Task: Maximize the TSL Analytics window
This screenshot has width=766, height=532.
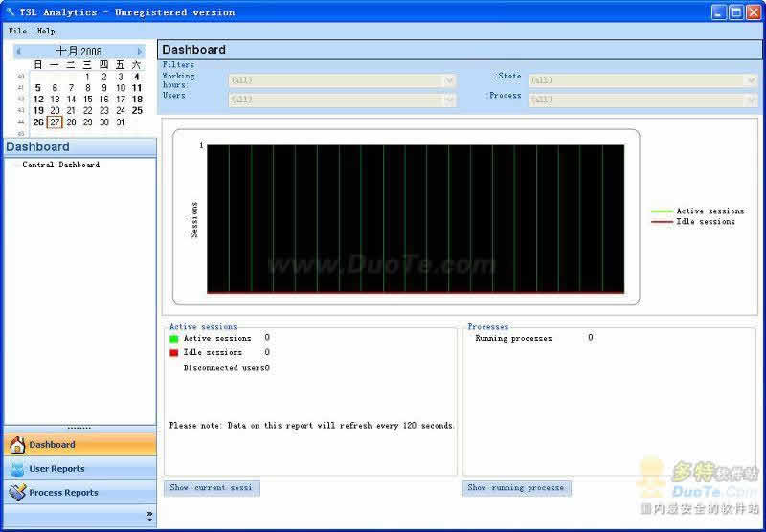Action: [x=736, y=12]
